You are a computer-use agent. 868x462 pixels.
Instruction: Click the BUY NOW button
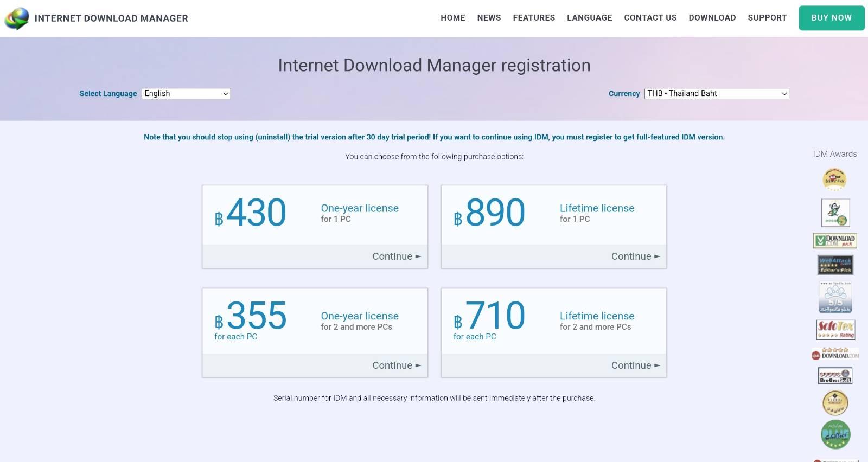click(832, 18)
